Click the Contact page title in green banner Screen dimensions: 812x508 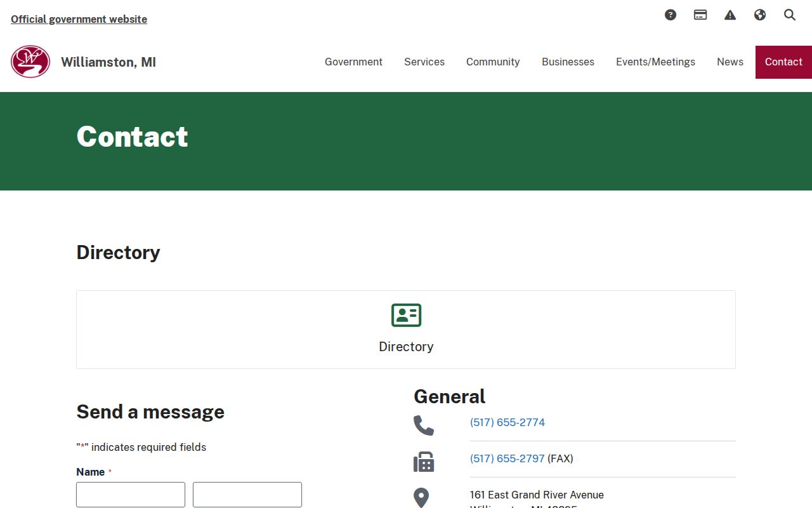132,137
